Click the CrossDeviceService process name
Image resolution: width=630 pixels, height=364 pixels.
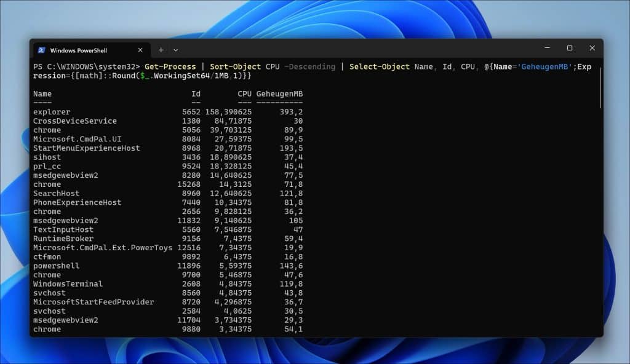pyautogui.click(x=74, y=121)
